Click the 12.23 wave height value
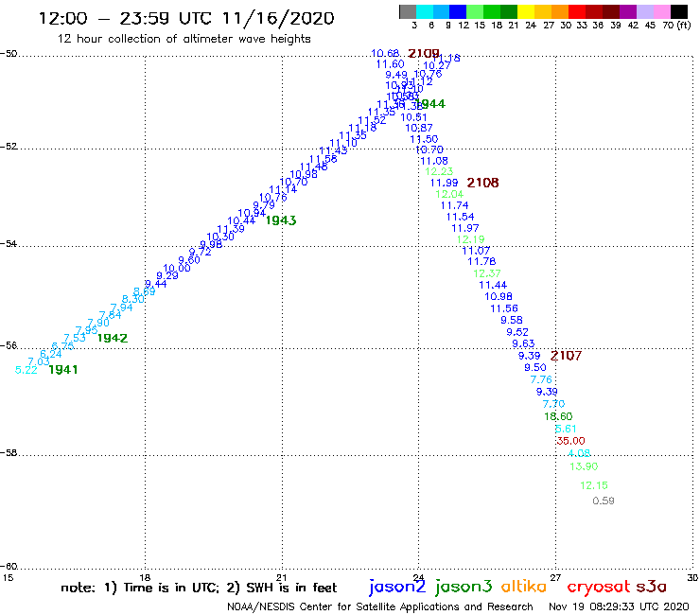The image size is (700, 615). [x=439, y=171]
